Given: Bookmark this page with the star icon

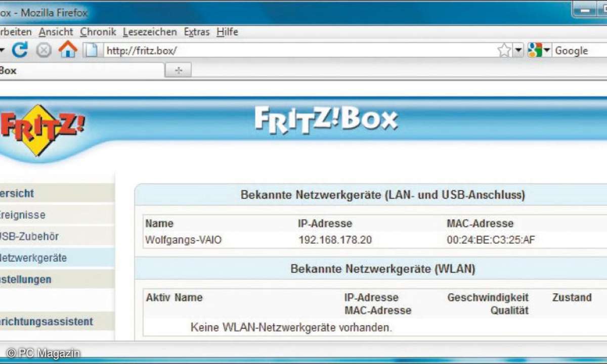Looking at the screenshot, I should click(x=504, y=50).
